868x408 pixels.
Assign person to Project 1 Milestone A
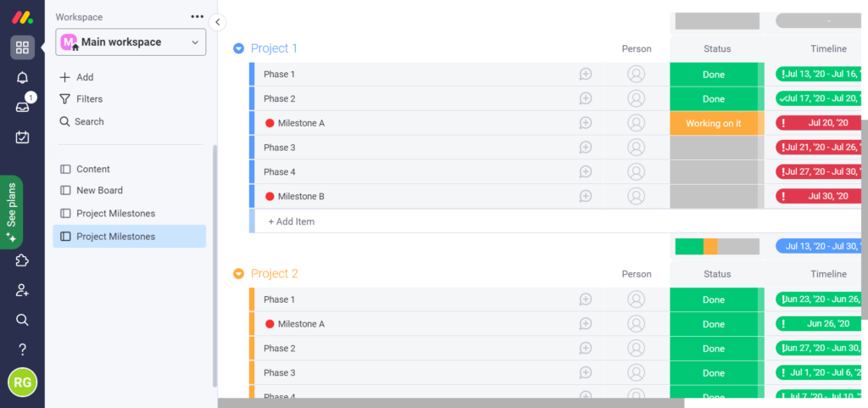(636, 123)
